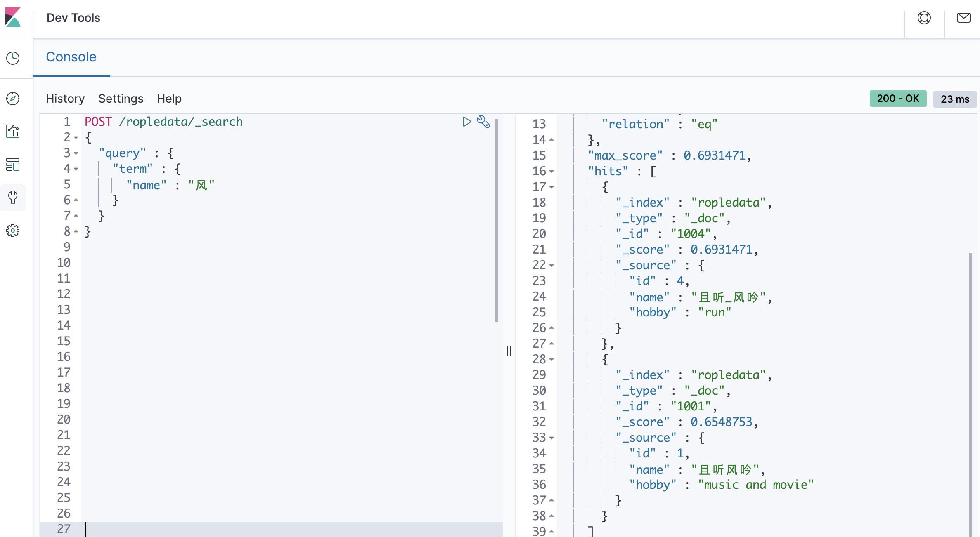Image resolution: width=980 pixels, height=537 pixels.
Task: Click "hobby" : "music and movie" line
Action: click(x=721, y=485)
